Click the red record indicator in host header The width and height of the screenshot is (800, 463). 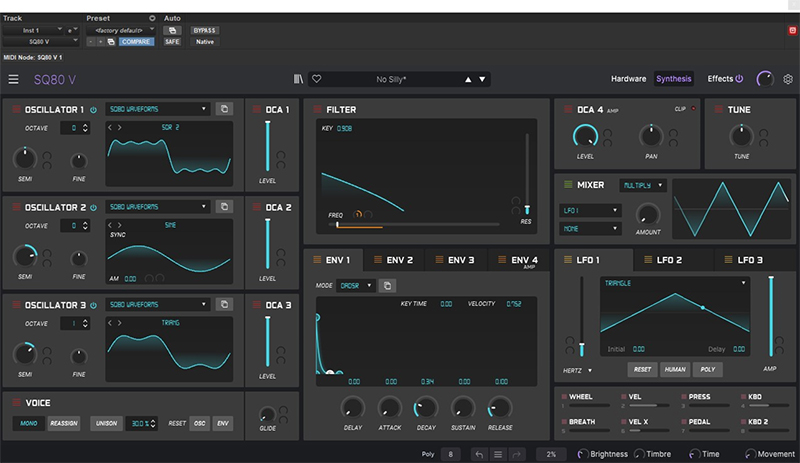(792, 31)
